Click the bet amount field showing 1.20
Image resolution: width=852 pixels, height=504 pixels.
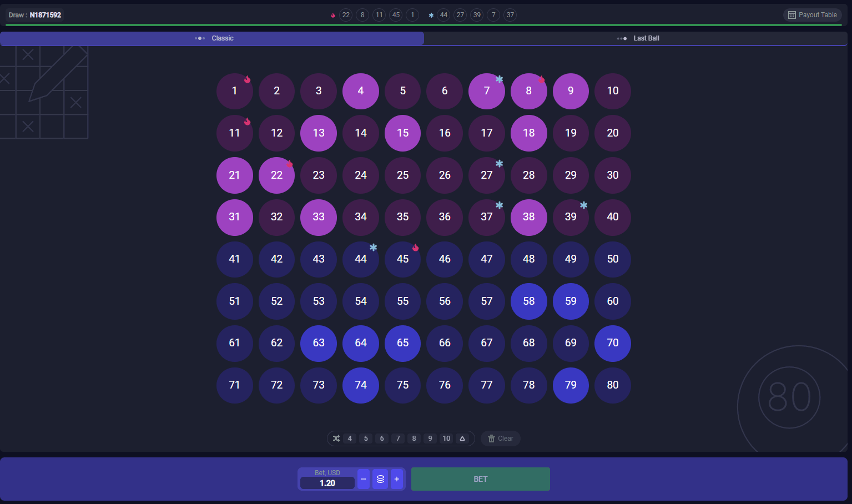327,483
